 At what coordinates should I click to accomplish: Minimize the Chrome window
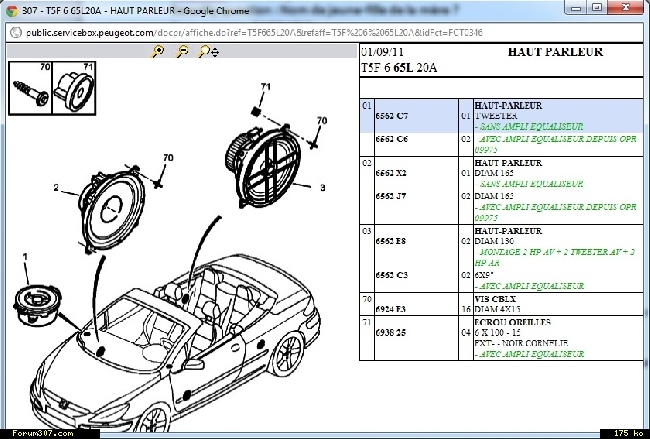[x=575, y=7]
